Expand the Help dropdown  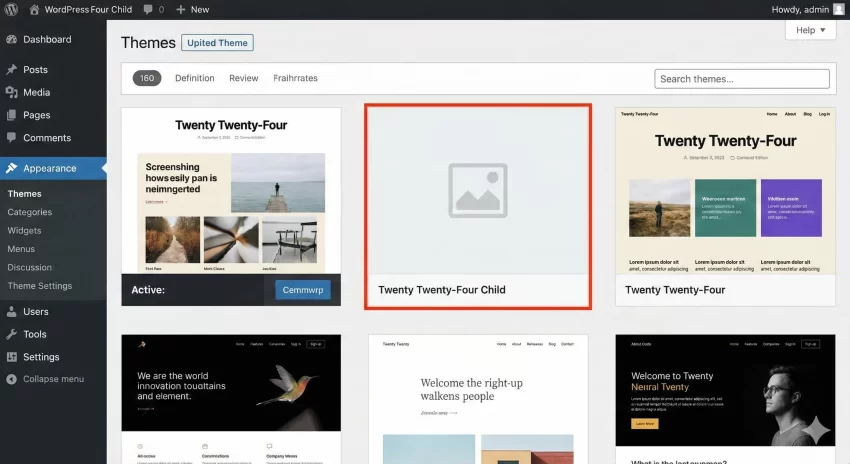(x=810, y=30)
